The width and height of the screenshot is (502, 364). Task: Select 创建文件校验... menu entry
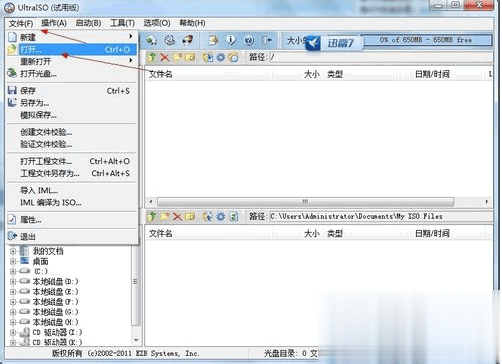72,132
